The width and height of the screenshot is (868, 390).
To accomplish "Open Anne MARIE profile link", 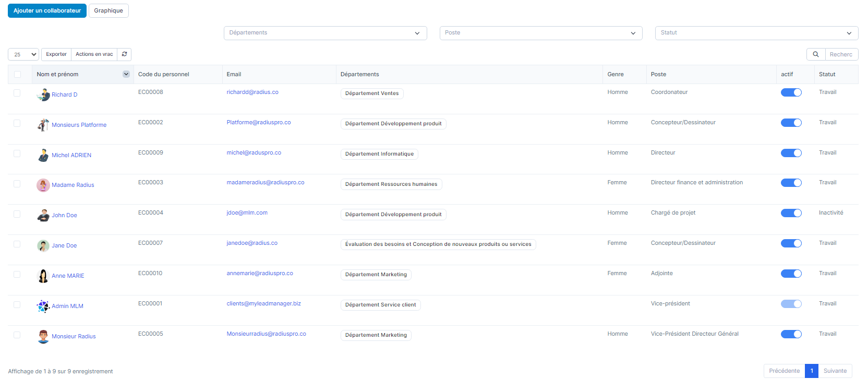I will (x=68, y=276).
